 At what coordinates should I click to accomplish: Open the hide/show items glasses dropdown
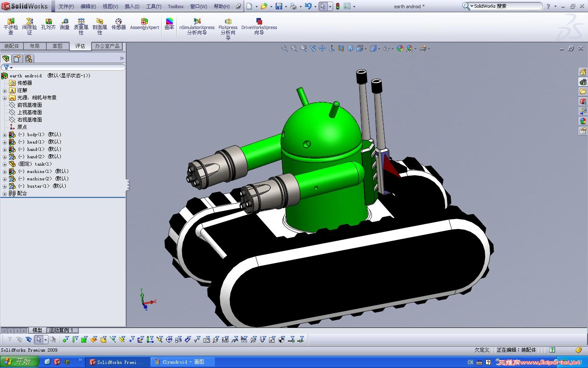pyautogui.click(x=392, y=49)
